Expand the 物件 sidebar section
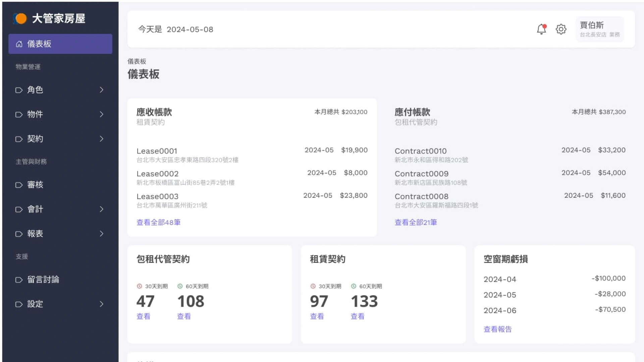Screen dimensions: 644x362 [x=102, y=114]
